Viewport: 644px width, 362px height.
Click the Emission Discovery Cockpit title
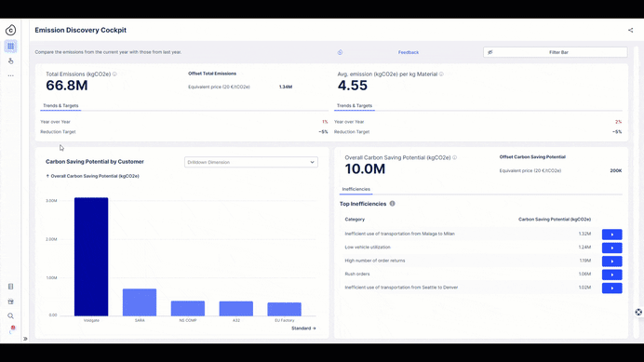[80, 30]
